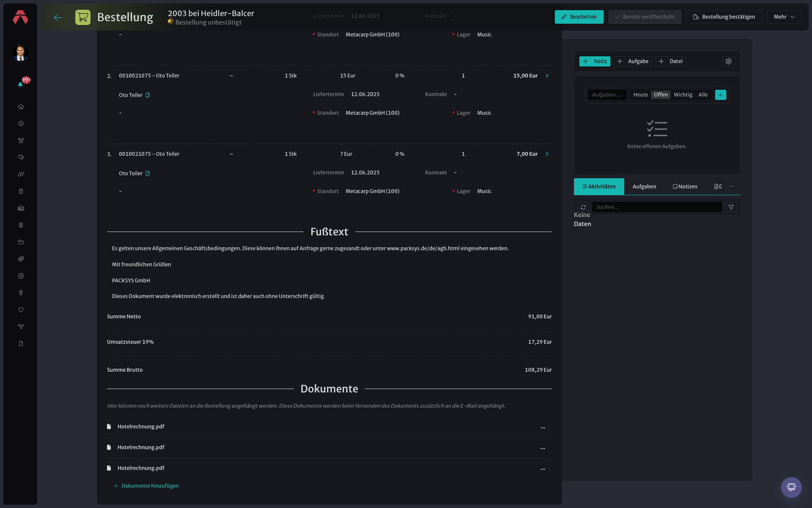Open the home icon in sidebar
Screen dimensions: 812x508
[x=21, y=107]
